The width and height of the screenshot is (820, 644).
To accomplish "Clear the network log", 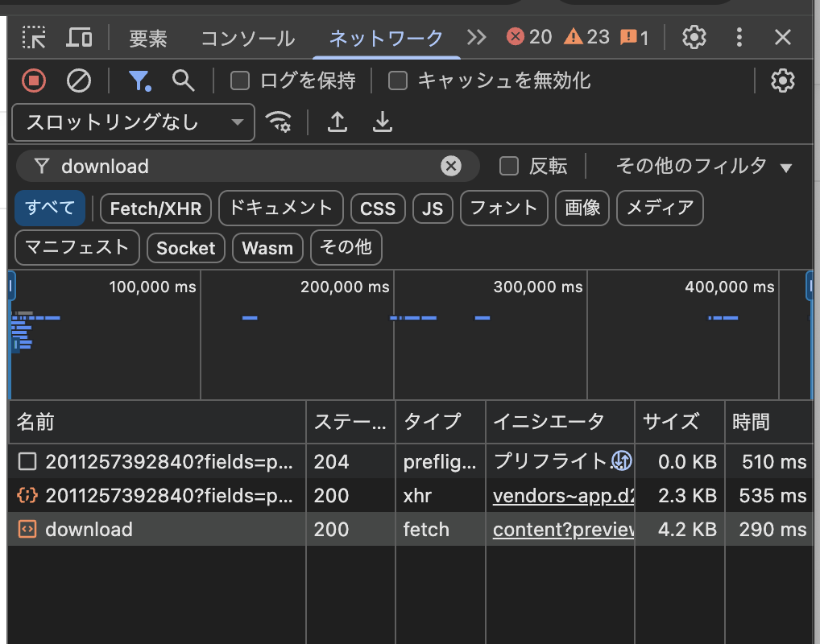I will pyautogui.click(x=78, y=80).
